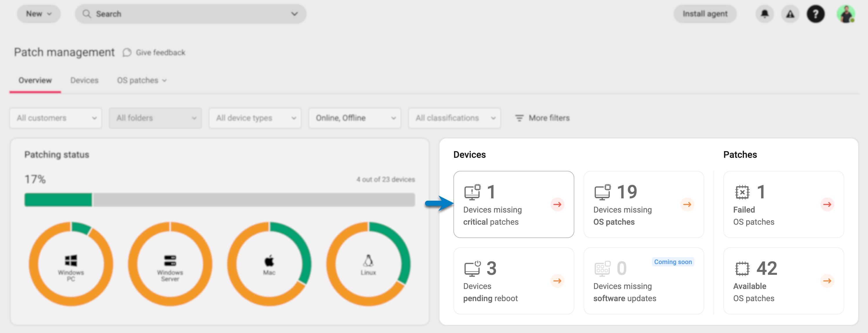Click the 'Available OS patches' label
This screenshot has width=868, height=333.
753,292
